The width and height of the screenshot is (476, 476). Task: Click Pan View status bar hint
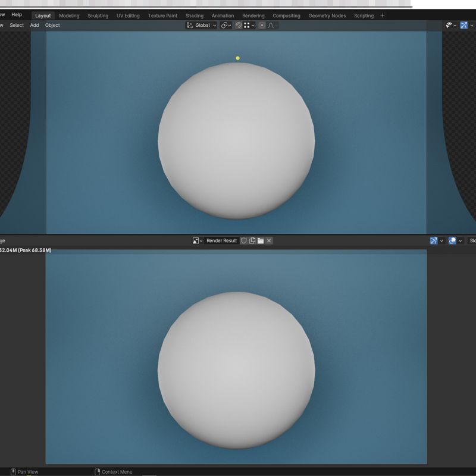(24, 472)
